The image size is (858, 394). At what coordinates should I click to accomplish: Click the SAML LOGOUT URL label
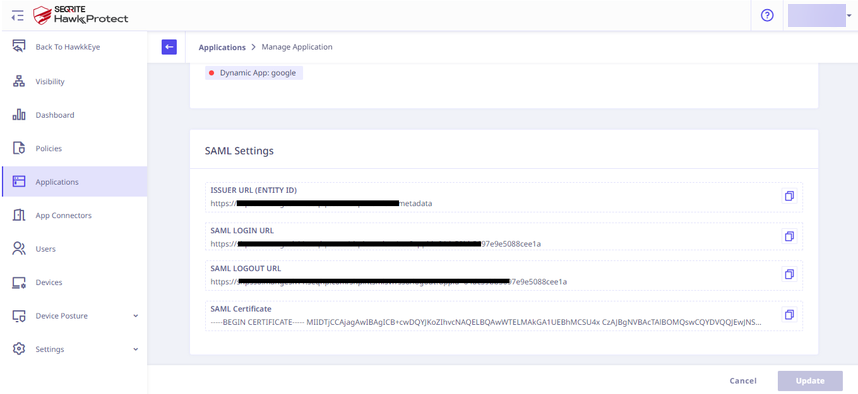pos(246,269)
